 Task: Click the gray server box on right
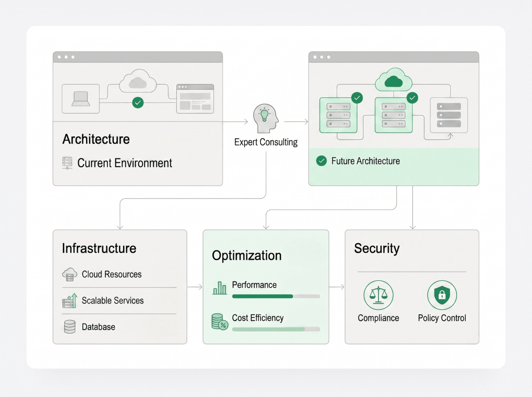click(x=449, y=115)
